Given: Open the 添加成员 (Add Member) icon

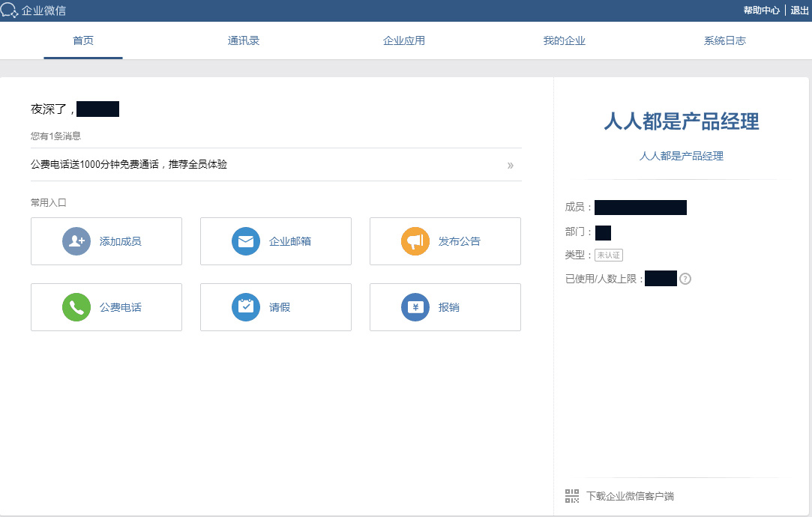Looking at the screenshot, I should (76, 241).
